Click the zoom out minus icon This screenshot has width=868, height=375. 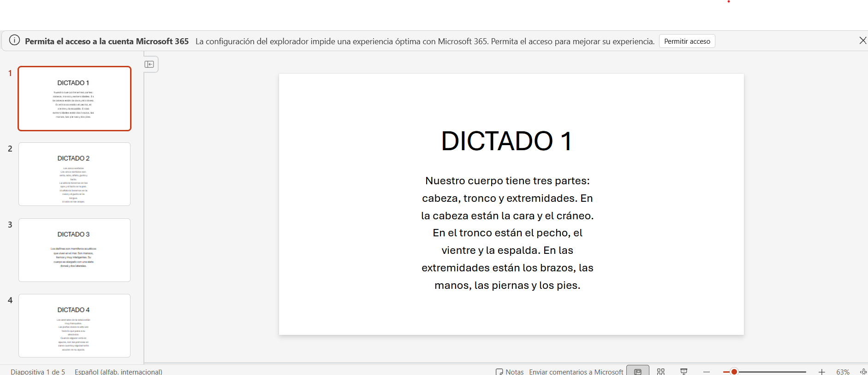pyautogui.click(x=707, y=371)
